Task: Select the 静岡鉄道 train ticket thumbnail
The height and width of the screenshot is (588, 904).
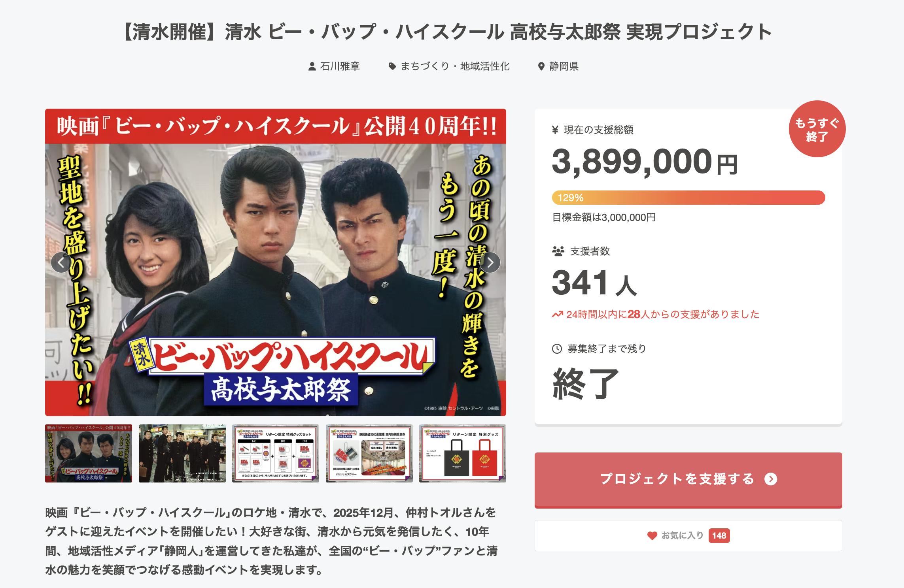Action: click(369, 453)
